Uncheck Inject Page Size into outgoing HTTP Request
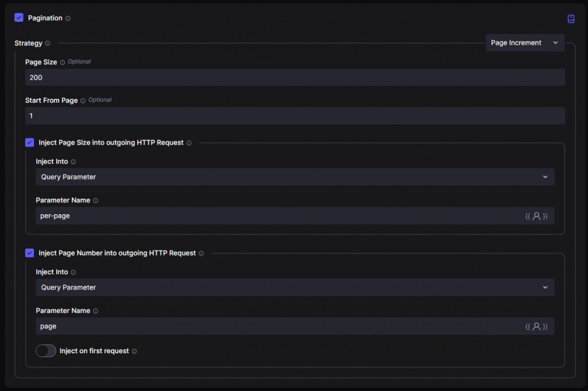This screenshot has width=588, height=391. (x=30, y=142)
